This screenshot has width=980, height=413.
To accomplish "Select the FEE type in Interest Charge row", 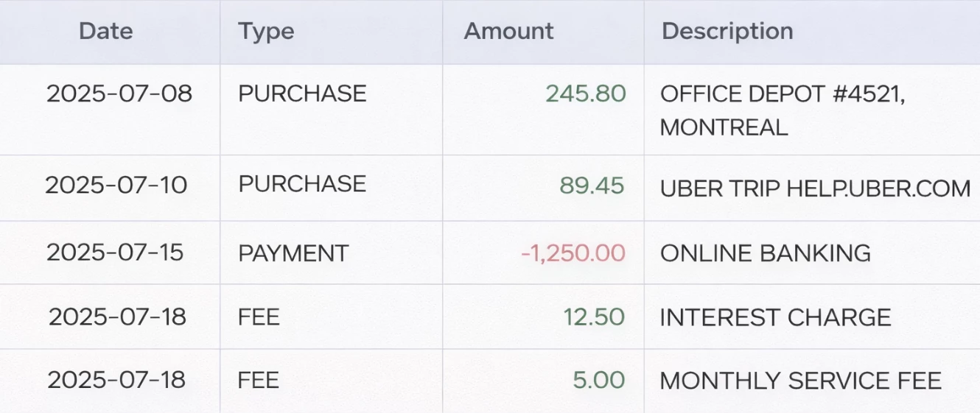I will click(x=259, y=317).
